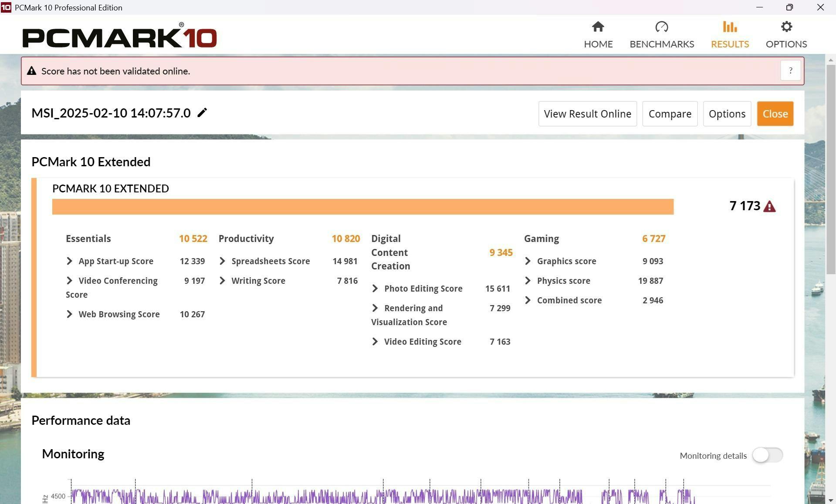Expand Graphics score details

tap(528, 261)
